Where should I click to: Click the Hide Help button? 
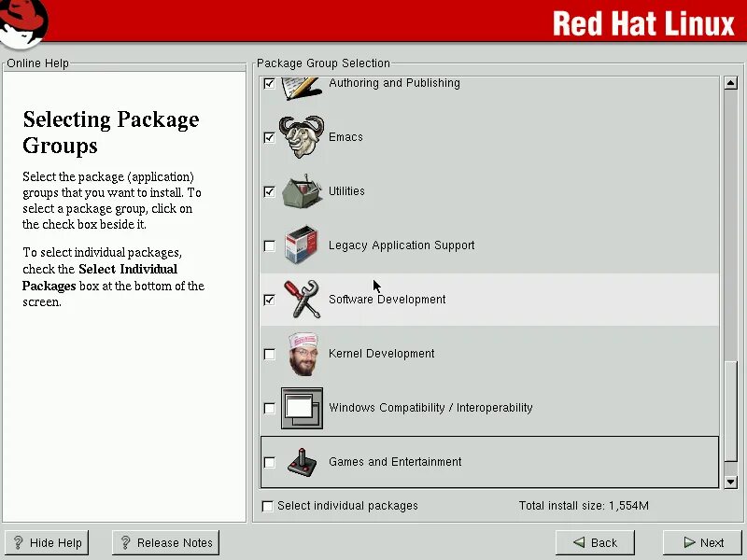[47, 543]
